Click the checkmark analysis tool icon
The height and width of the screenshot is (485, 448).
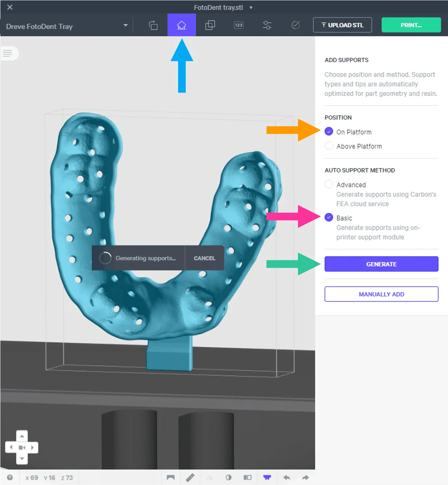pos(296,25)
